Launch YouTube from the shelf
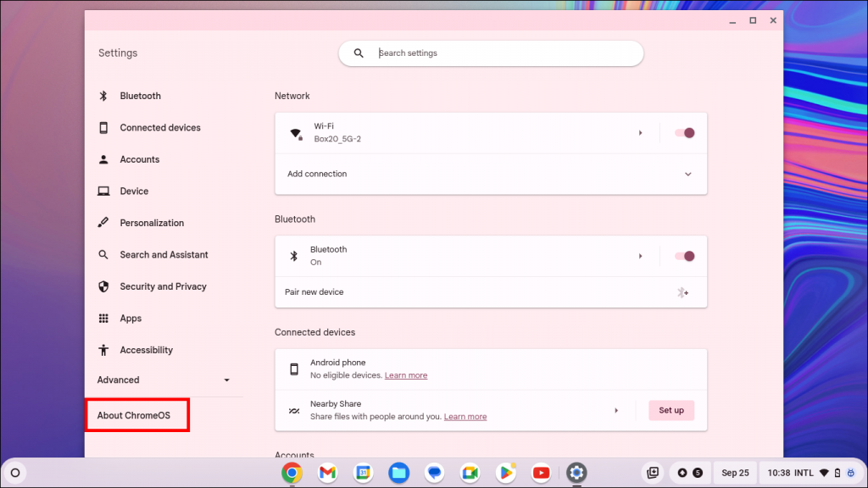Viewport: 868px width, 488px height. (x=541, y=473)
